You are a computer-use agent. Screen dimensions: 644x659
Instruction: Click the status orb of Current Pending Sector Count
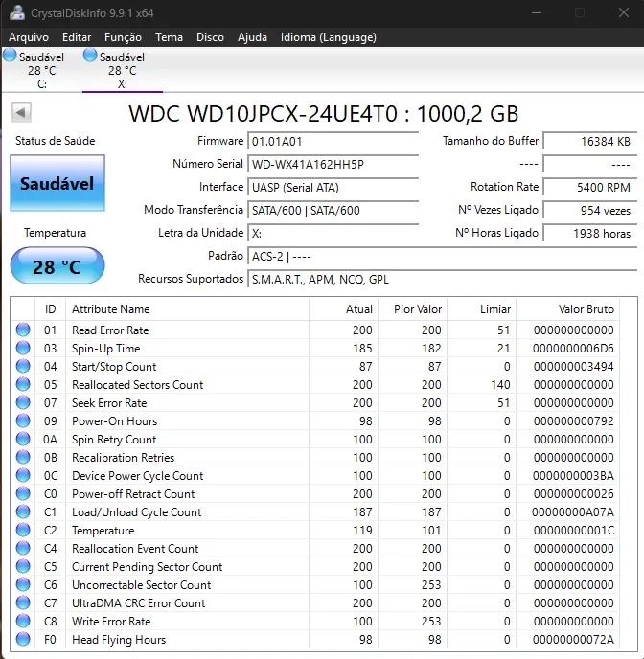23,566
